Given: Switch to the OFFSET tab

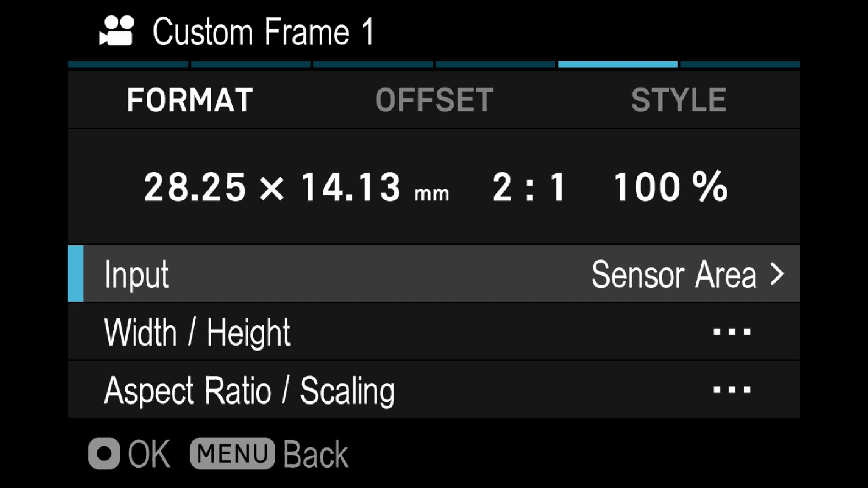Looking at the screenshot, I should coord(434,100).
